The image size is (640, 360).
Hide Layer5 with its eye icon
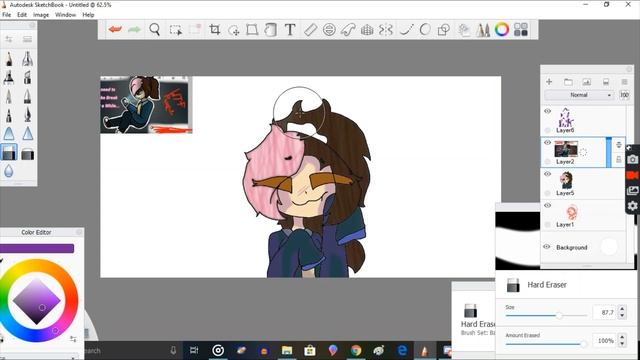pos(547,174)
